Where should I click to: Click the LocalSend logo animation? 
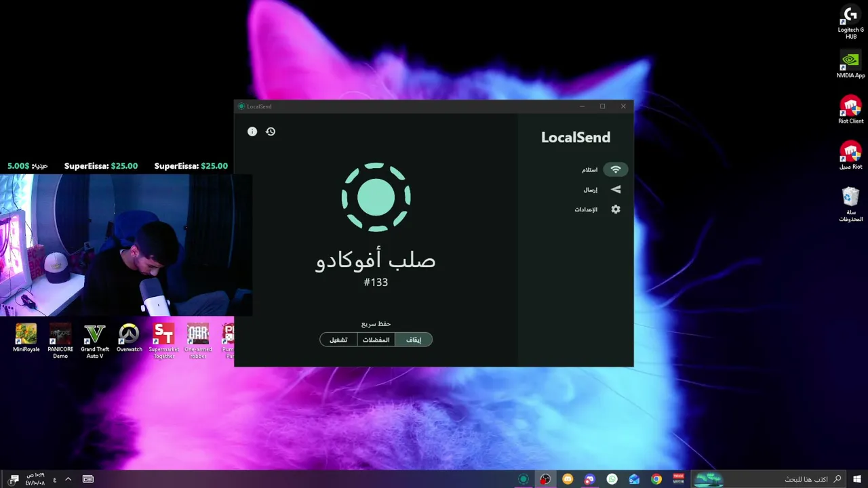376,197
